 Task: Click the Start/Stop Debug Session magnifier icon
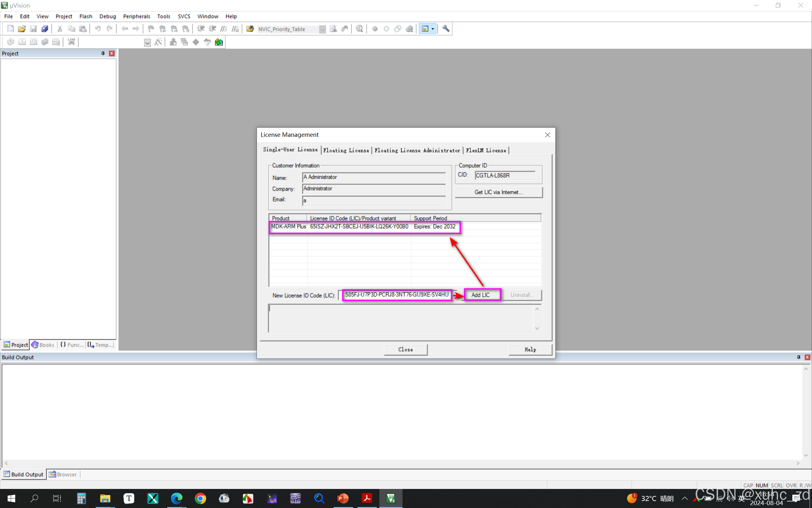click(x=359, y=29)
